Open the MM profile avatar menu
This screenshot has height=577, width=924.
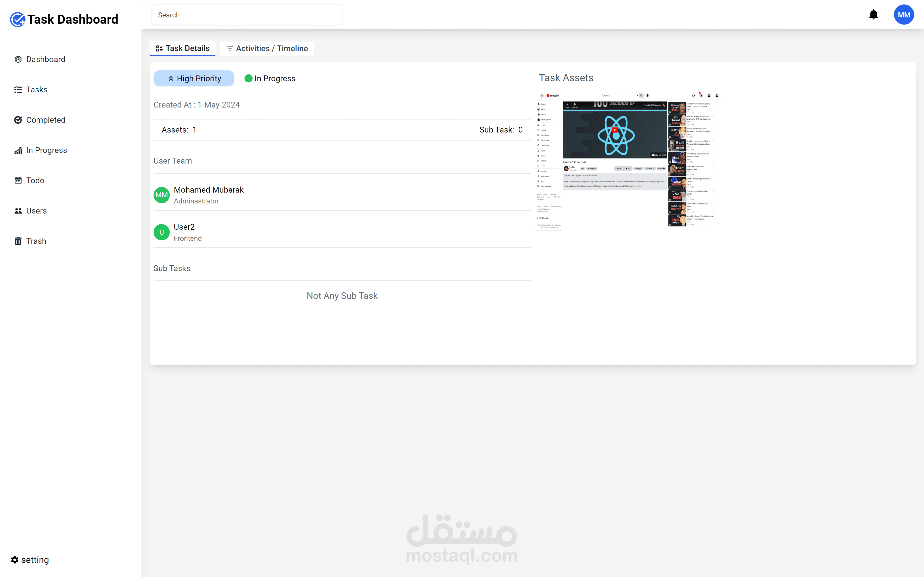pos(903,15)
